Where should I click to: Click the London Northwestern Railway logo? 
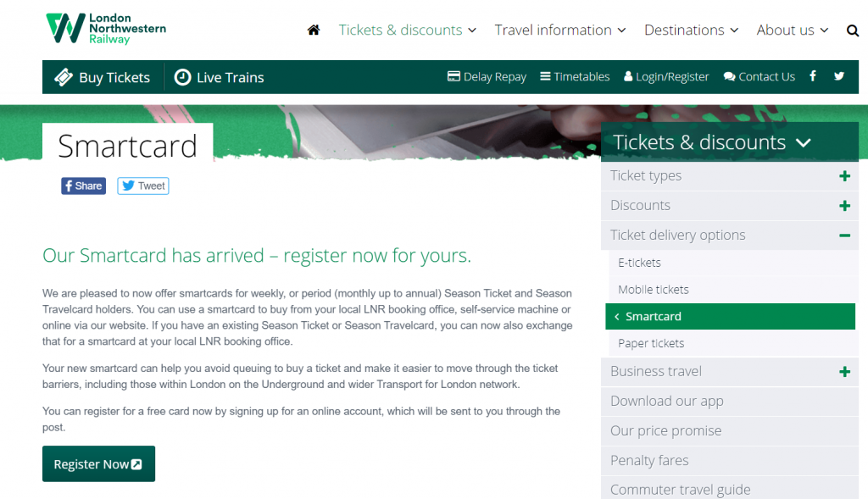(x=106, y=28)
